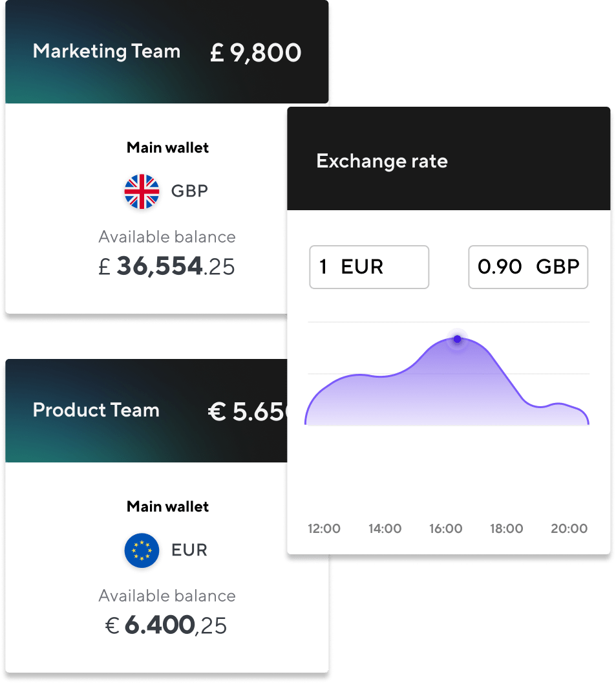Screen dimensions: 616x683
Task: Click the Exchange rate title
Action: tap(382, 161)
